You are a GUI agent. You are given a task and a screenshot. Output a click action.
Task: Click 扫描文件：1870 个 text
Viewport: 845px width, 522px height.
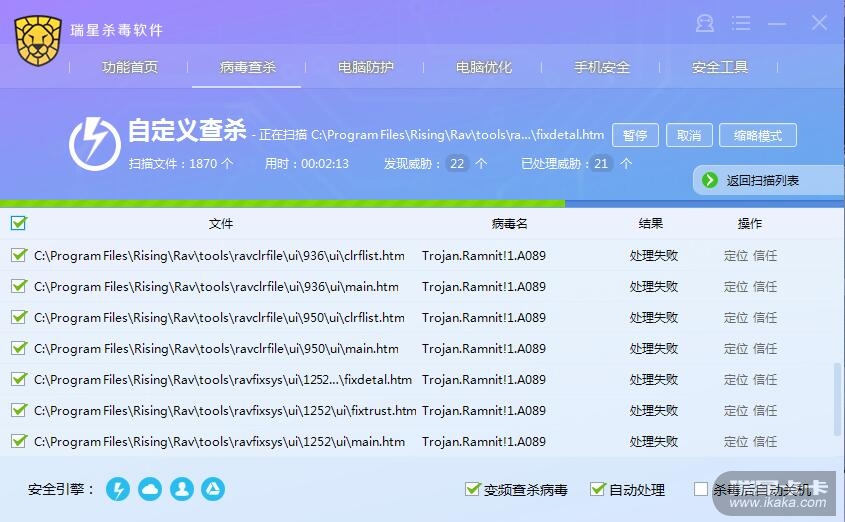(x=181, y=163)
